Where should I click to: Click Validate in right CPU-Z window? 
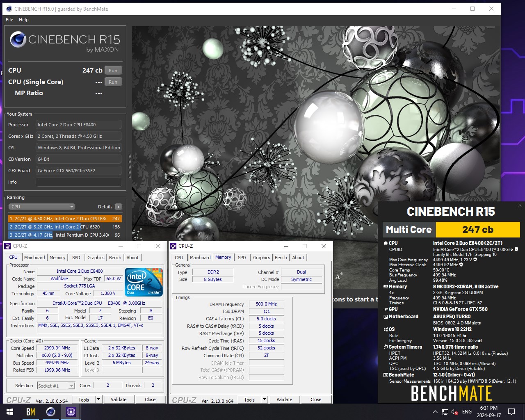tap(284, 399)
